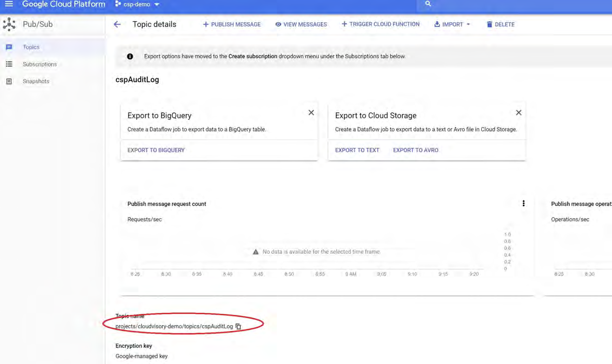612x364 pixels.
Task: Go back with the left arrow
Action: [117, 24]
